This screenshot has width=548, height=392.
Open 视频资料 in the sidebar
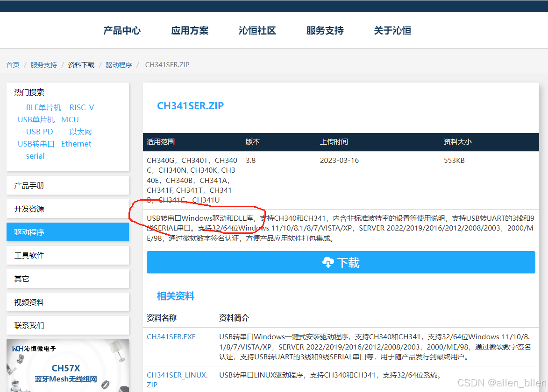pos(68,302)
